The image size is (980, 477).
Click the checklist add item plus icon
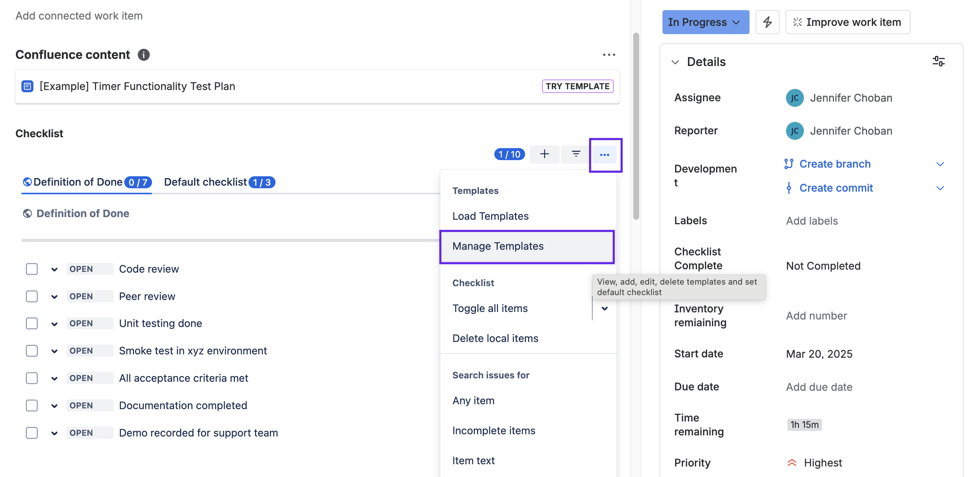coord(544,154)
